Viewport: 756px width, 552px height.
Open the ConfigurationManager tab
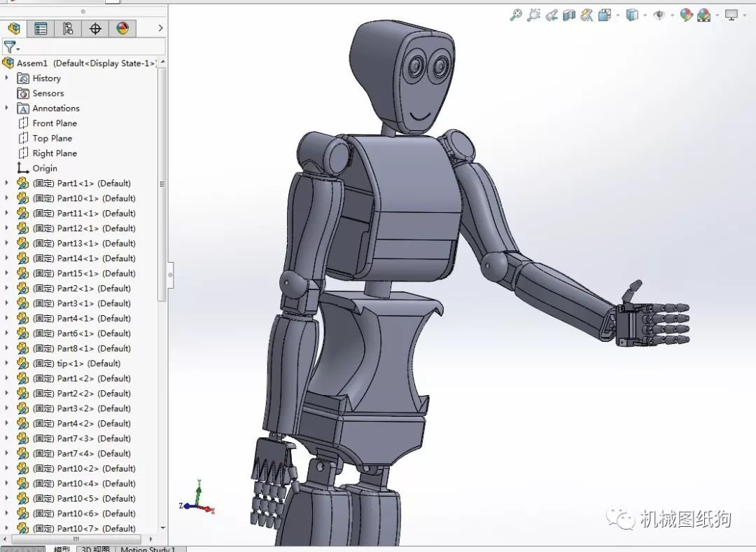click(68, 29)
